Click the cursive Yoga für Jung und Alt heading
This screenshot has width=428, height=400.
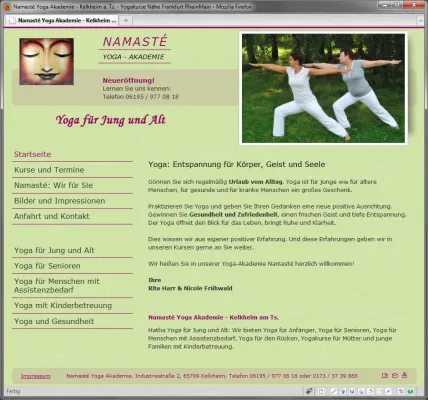click(111, 120)
